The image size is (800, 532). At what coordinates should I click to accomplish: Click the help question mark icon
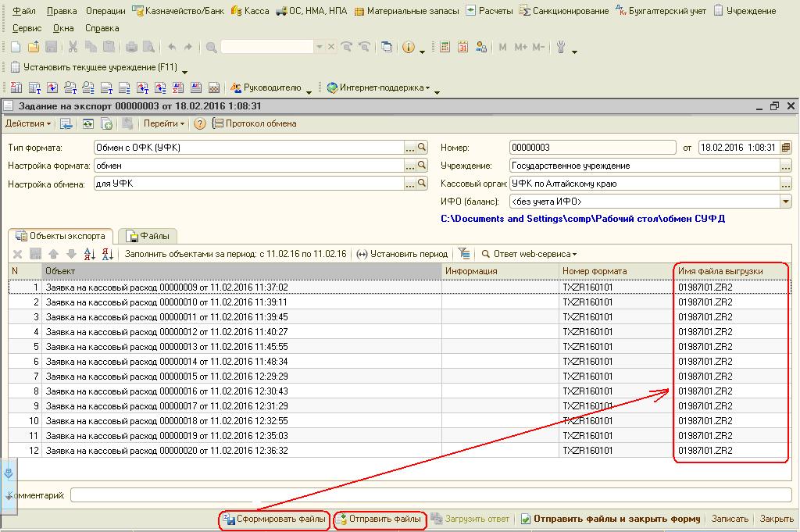[200, 123]
